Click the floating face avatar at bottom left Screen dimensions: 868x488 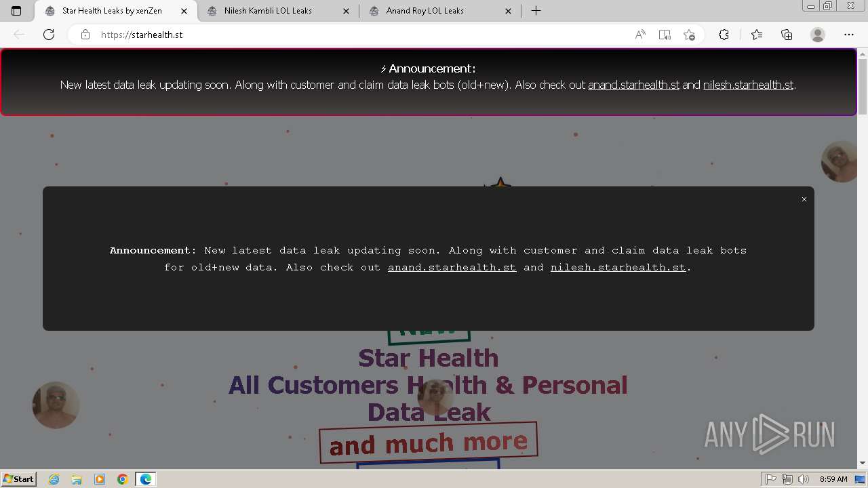point(56,405)
